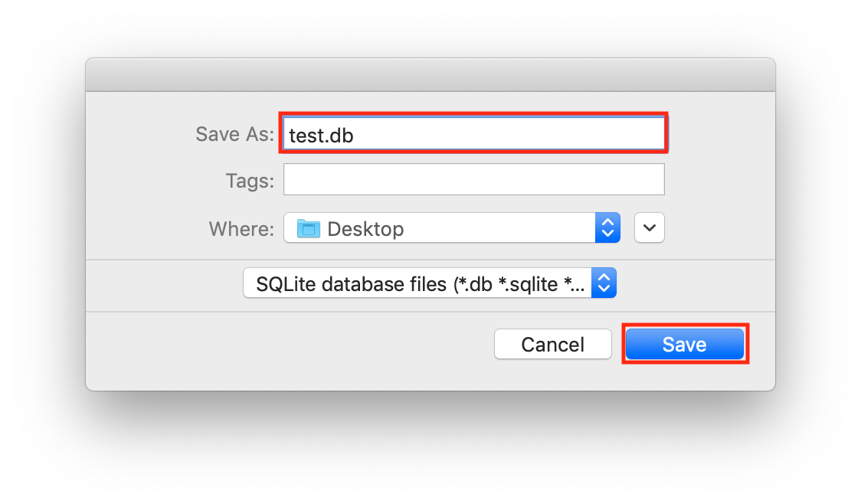Focus the Save As filename field
Viewport: 861px width, 504px height.
tap(473, 134)
